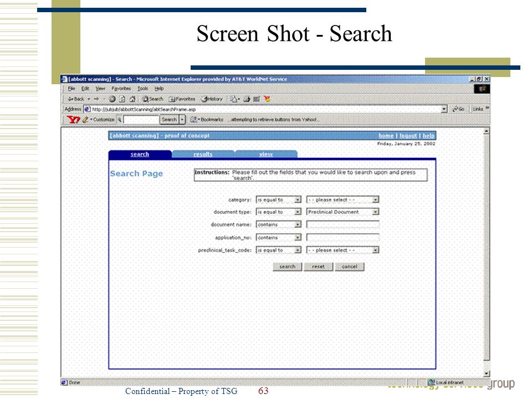The image size is (532, 399).
Task: Click the cancel button
Action: (350, 267)
